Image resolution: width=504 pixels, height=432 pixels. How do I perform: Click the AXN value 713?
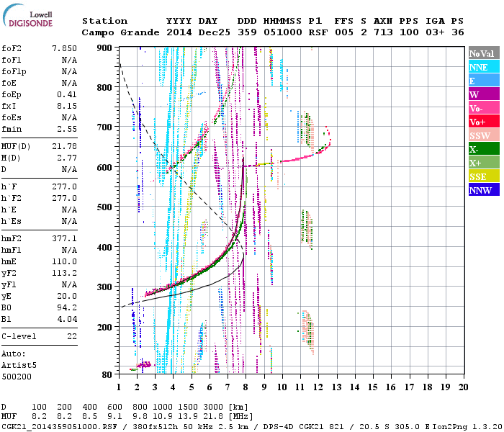pyautogui.click(x=383, y=32)
